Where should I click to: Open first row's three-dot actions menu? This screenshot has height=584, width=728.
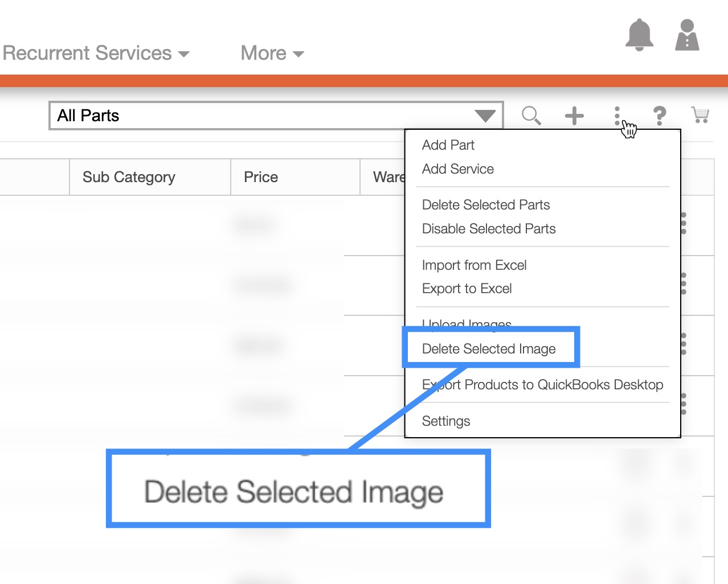[x=684, y=224]
